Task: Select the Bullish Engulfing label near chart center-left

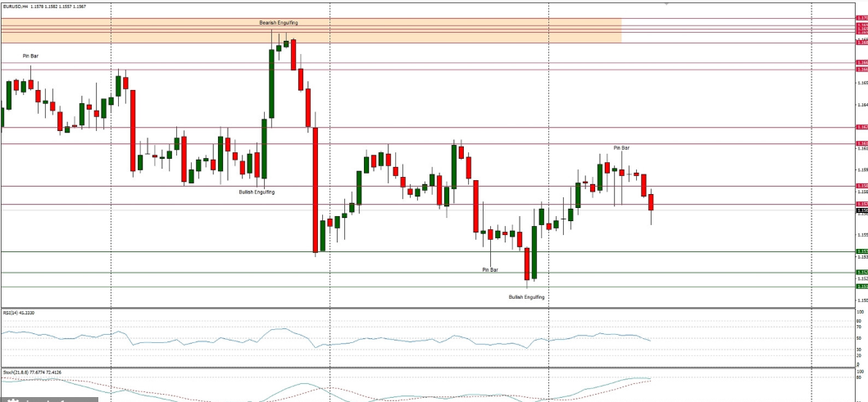Action: (257, 192)
